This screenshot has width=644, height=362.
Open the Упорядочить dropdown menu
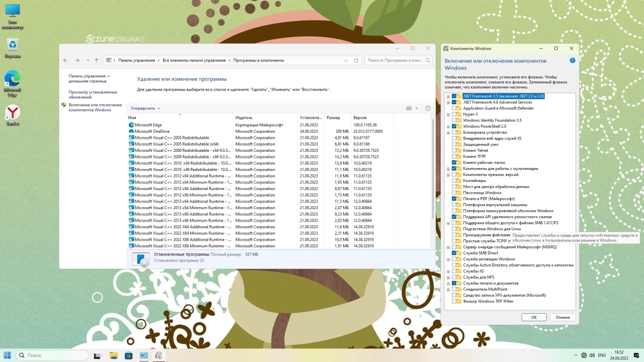pos(145,108)
